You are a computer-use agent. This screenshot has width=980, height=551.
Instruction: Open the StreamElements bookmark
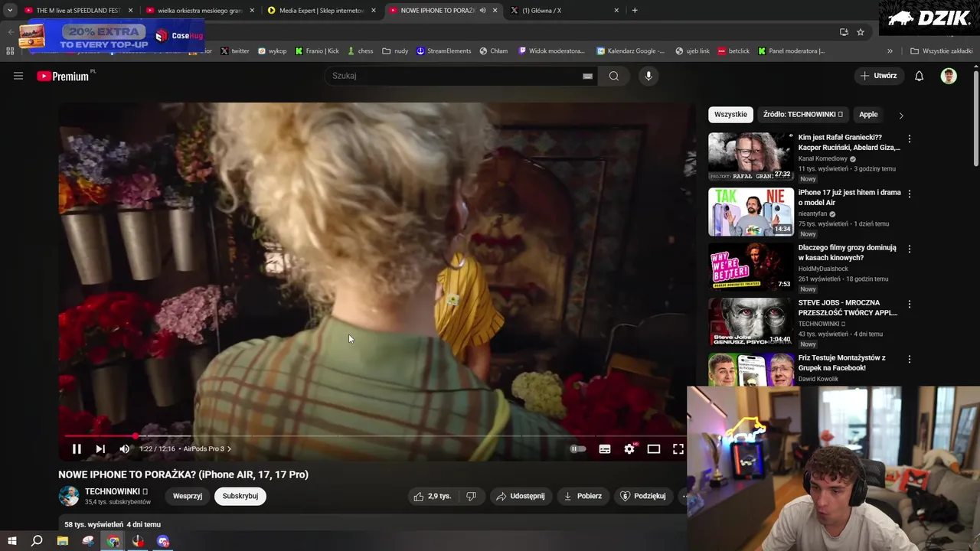coord(444,51)
